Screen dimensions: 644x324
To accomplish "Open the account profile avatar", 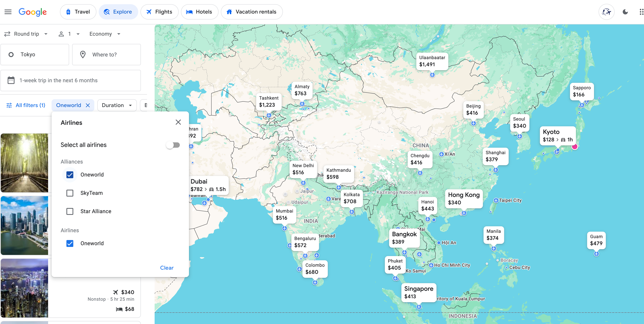I will [607, 12].
